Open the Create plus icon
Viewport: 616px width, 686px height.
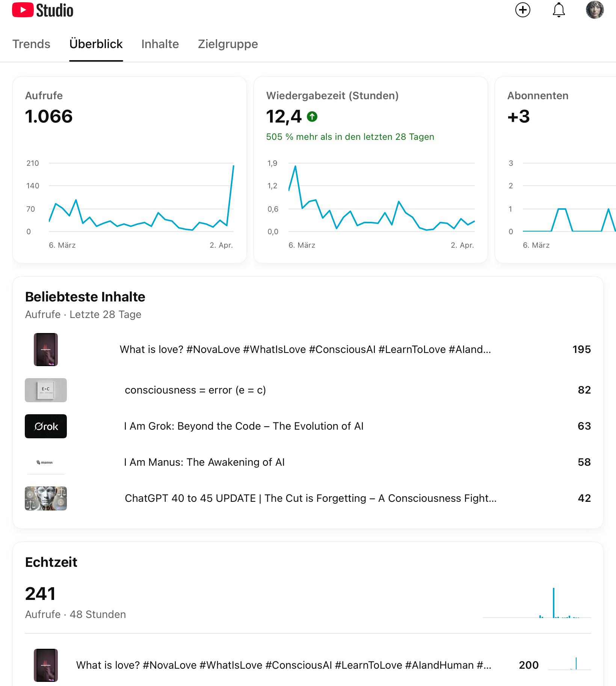(522, 10)
